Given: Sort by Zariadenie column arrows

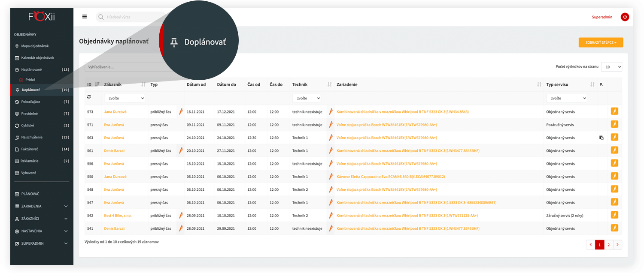Looking at the screenshot, I should pyautogui.click(x=539, y=84).
